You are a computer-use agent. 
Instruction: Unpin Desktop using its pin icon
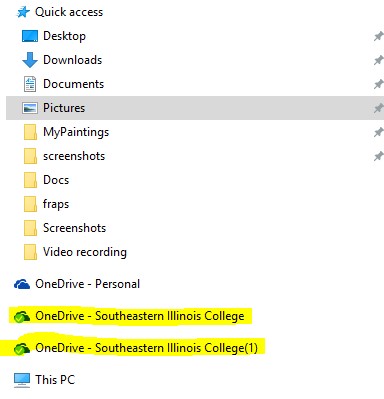pos(378,36)
